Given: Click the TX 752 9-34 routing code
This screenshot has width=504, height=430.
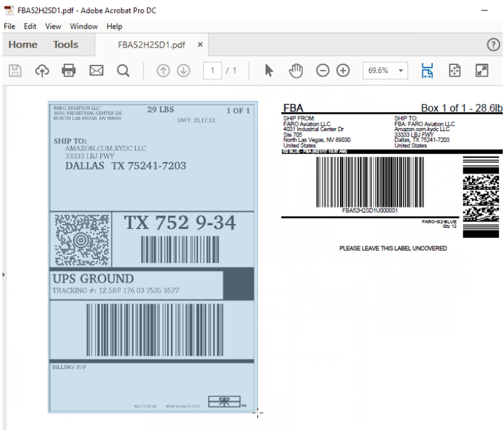Looking at the screenshot, I should (x=180, y=223).
